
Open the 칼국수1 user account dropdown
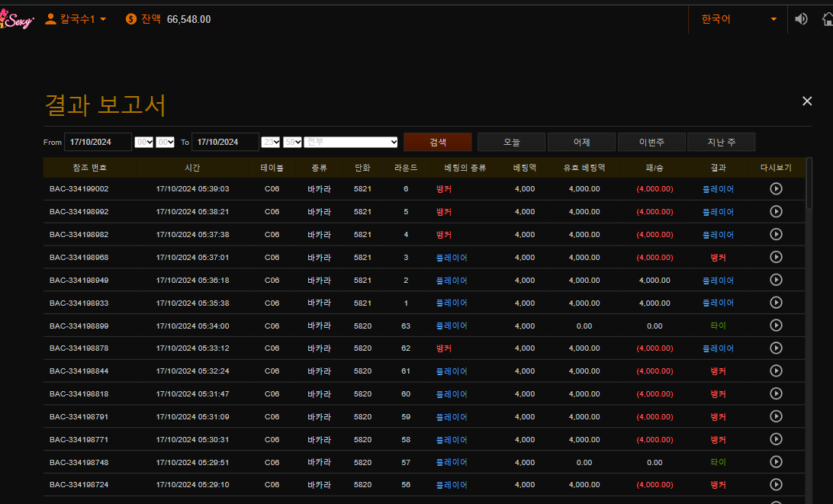[76, 19]
